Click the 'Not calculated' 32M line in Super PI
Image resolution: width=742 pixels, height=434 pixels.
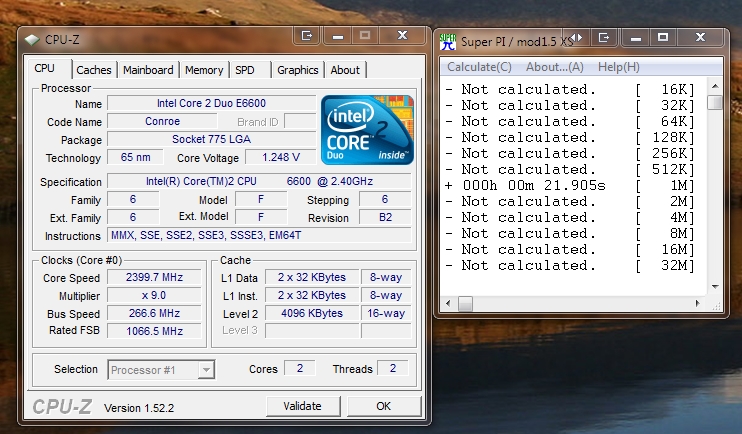[570, 266]
